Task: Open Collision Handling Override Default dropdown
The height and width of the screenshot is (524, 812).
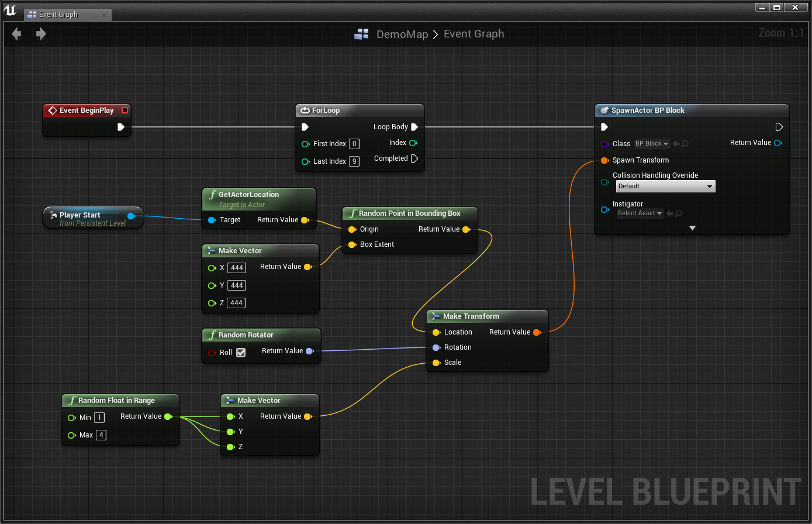Action: coord(665,186)
